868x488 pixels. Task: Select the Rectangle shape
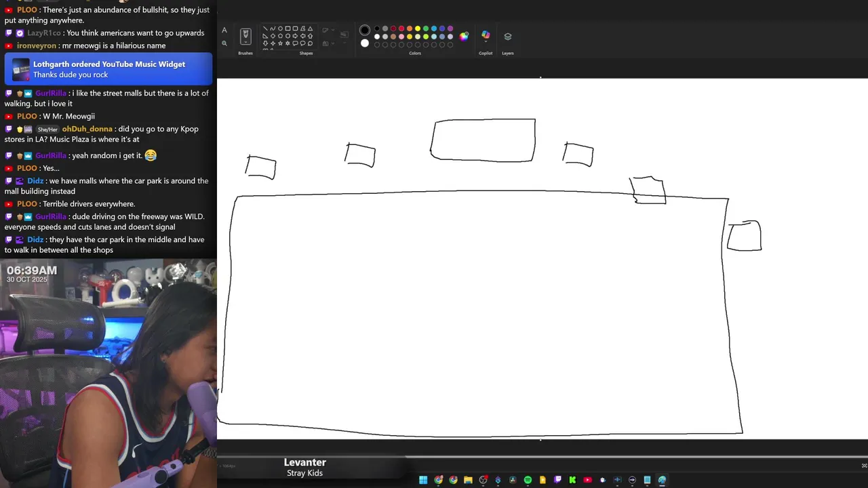(x=288, y=28)
